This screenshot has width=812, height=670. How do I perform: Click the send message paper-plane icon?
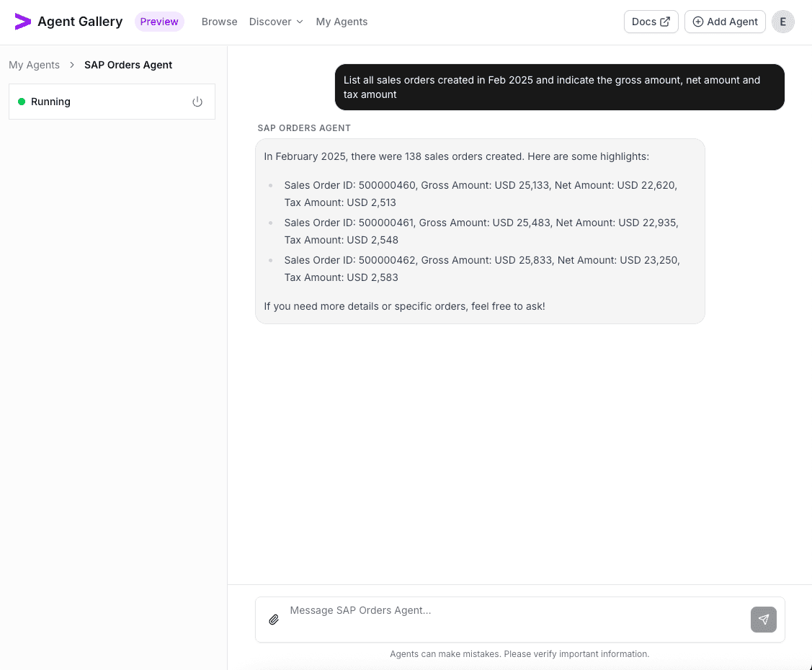764,620
